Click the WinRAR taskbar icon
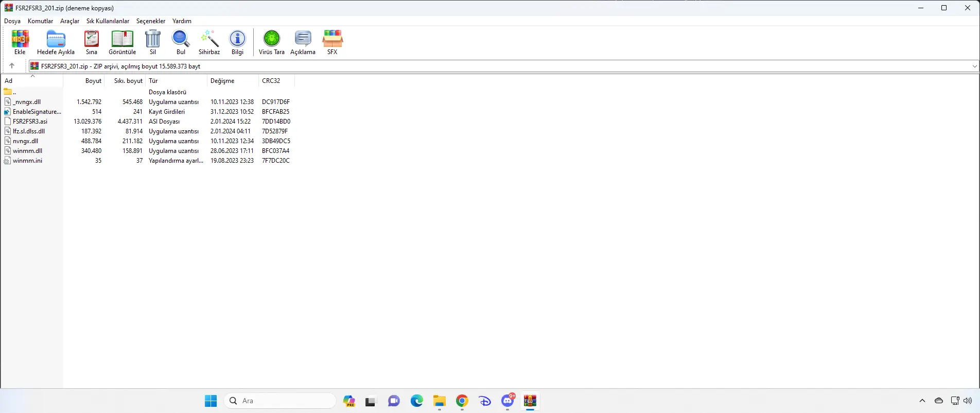The image size is (980, 413). coord(530,401)
